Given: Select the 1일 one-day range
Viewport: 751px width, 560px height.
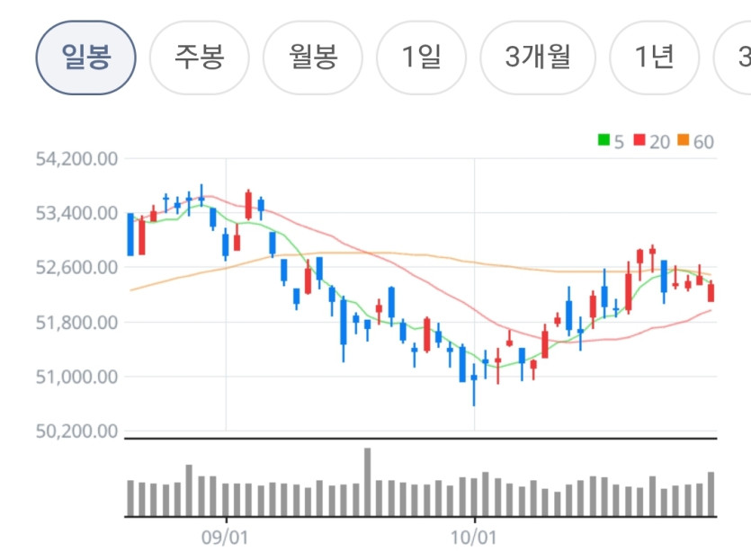Looking at the screenshot, I should point(421,58).
